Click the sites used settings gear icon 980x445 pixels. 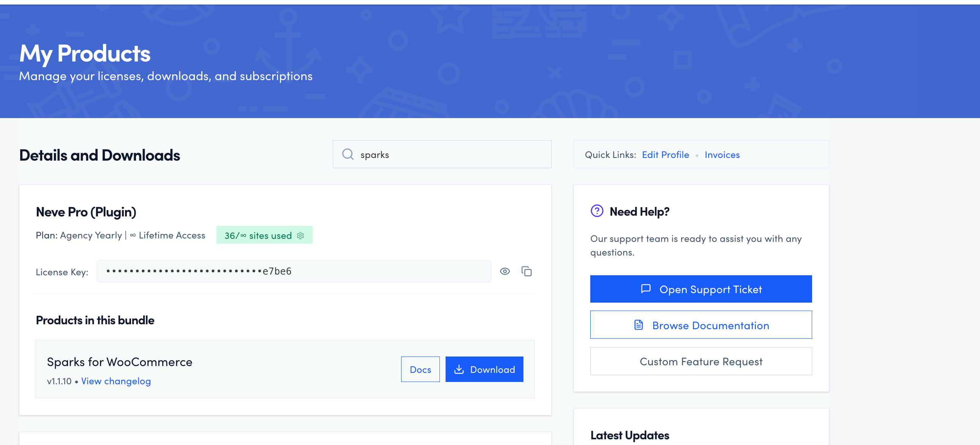click(300, 235)
